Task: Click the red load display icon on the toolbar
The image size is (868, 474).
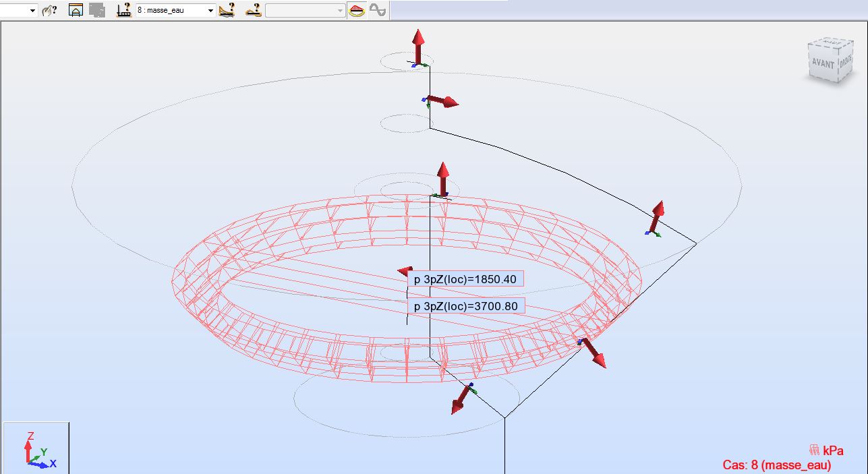Action: pos(357,10)
